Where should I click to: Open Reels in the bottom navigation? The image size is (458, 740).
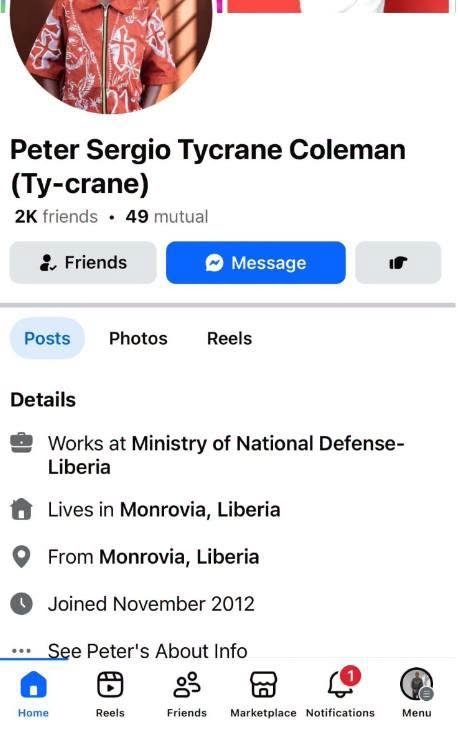coord(110,685)
